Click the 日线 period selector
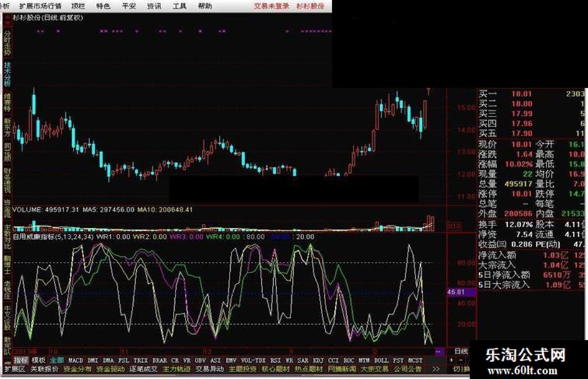Image resolution: width=588 pixels, height=379 pixels. point(461,352)
